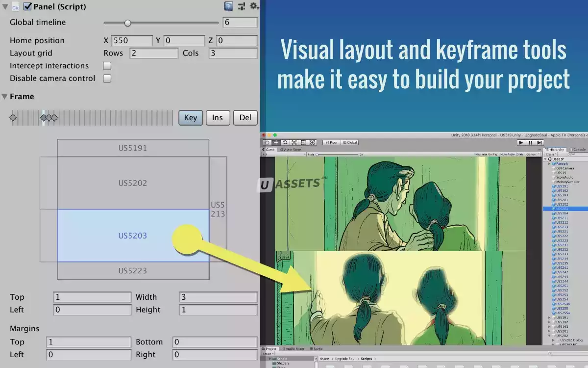
Task: Switch to the Project tab
Action: tap(269, 349)
